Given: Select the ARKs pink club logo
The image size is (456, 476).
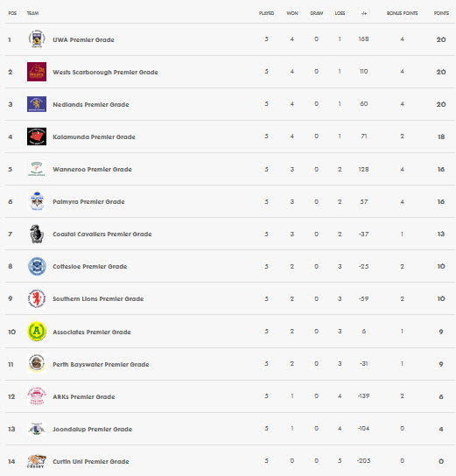Looking at the screenshot, I should (37, 395).
